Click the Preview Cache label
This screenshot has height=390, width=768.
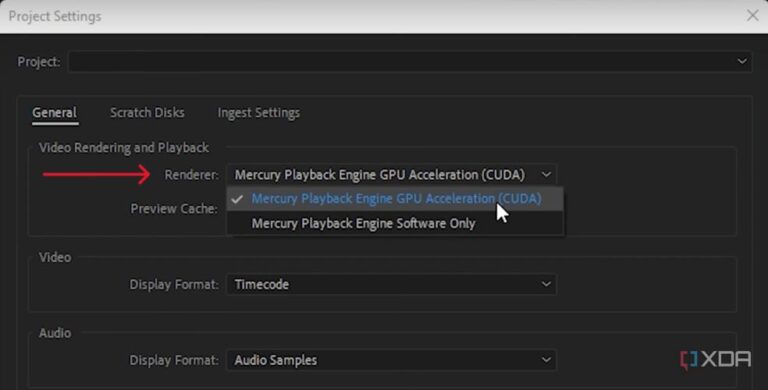(x=174, y=209)
